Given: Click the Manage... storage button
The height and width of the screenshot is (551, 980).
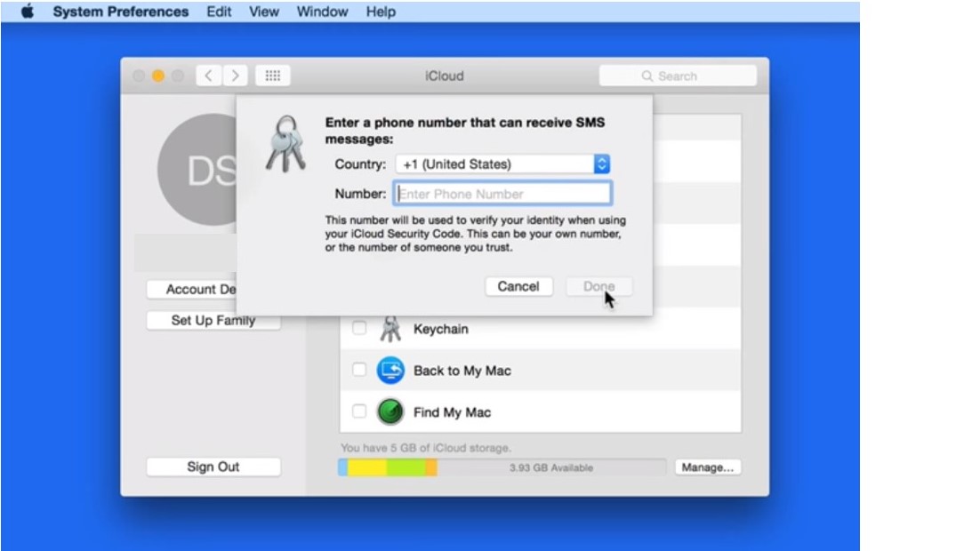Looking at the screenshot, I should [708, 467].
